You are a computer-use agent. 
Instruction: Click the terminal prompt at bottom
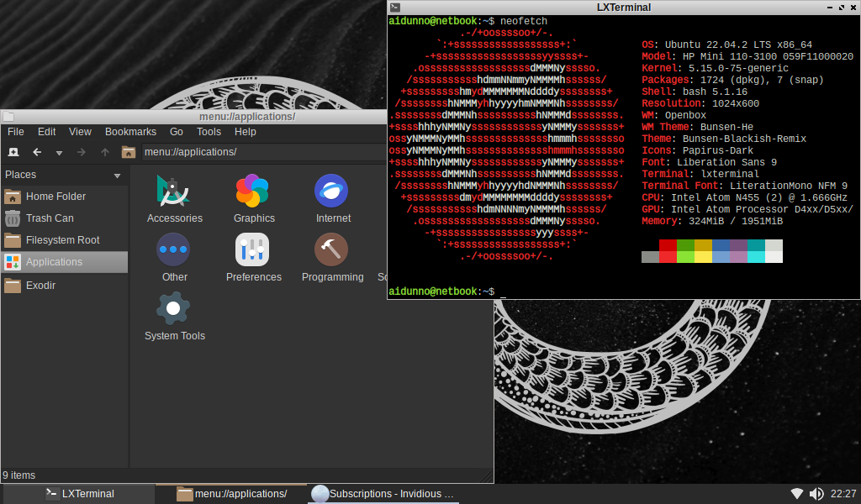coord(441,291)
